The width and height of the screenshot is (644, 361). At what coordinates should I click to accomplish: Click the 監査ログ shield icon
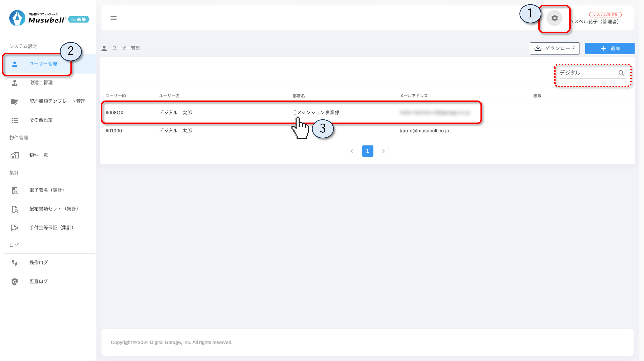pos(15,282)
